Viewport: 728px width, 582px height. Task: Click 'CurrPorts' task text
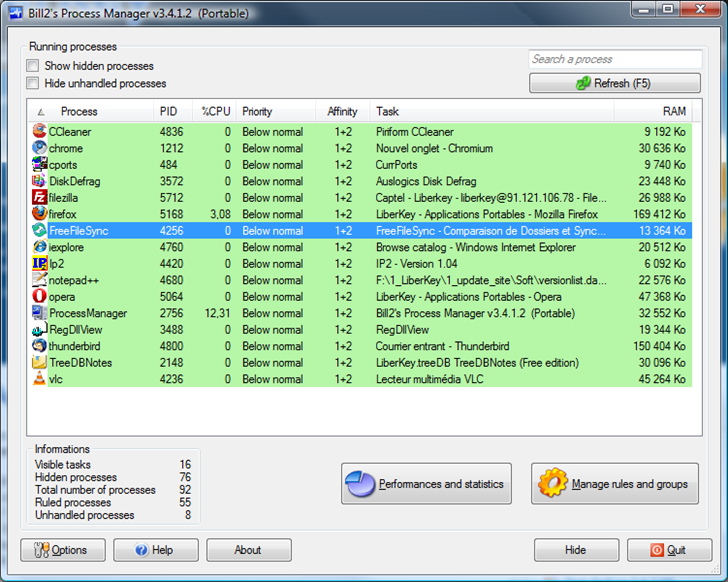(x=396, y=165)
